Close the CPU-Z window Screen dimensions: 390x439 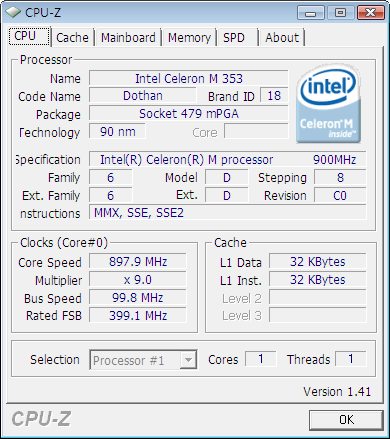tap(371, 13)
